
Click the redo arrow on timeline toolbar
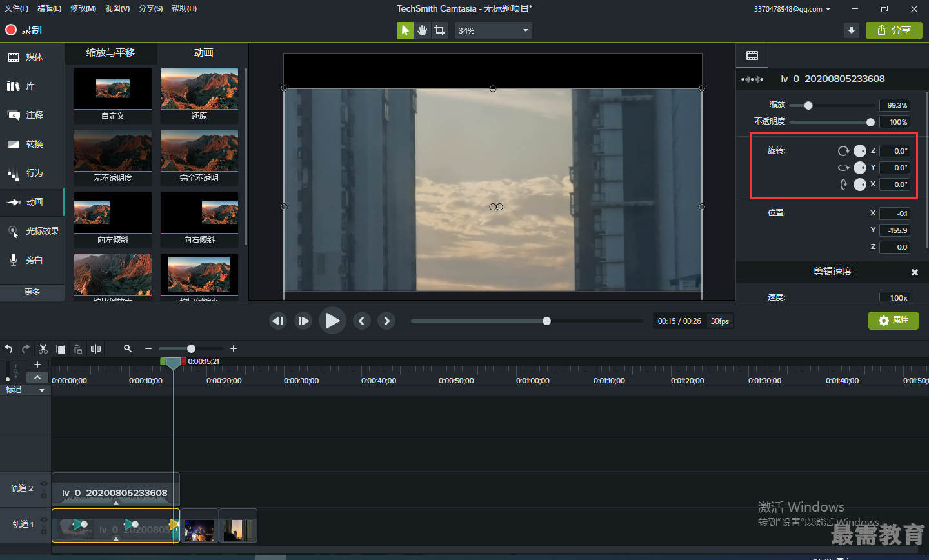tap(26, 348)
